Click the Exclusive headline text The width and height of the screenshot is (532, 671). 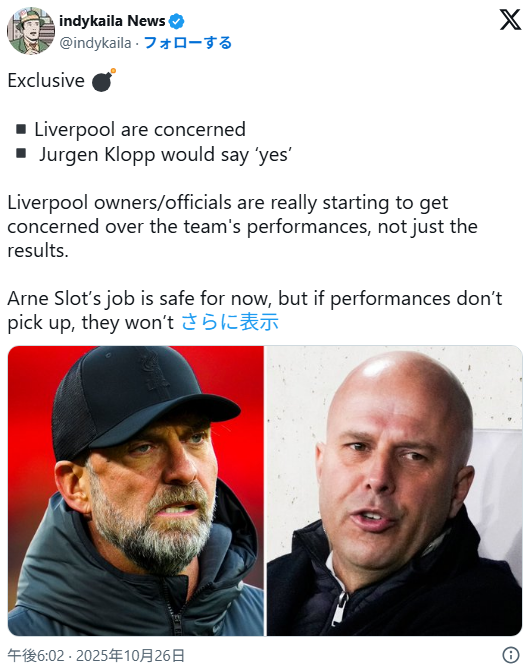(x=46, y=80)
